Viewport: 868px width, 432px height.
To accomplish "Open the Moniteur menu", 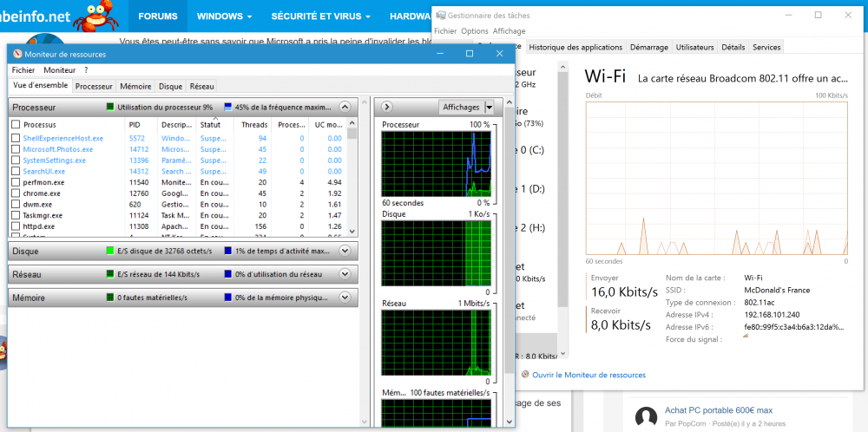I will tap(59, 69).
